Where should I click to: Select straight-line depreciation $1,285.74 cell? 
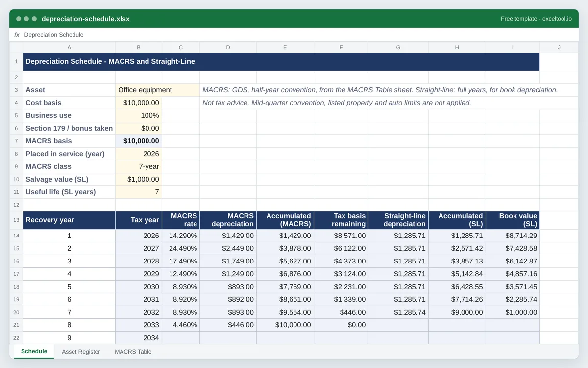click(398, 312)
